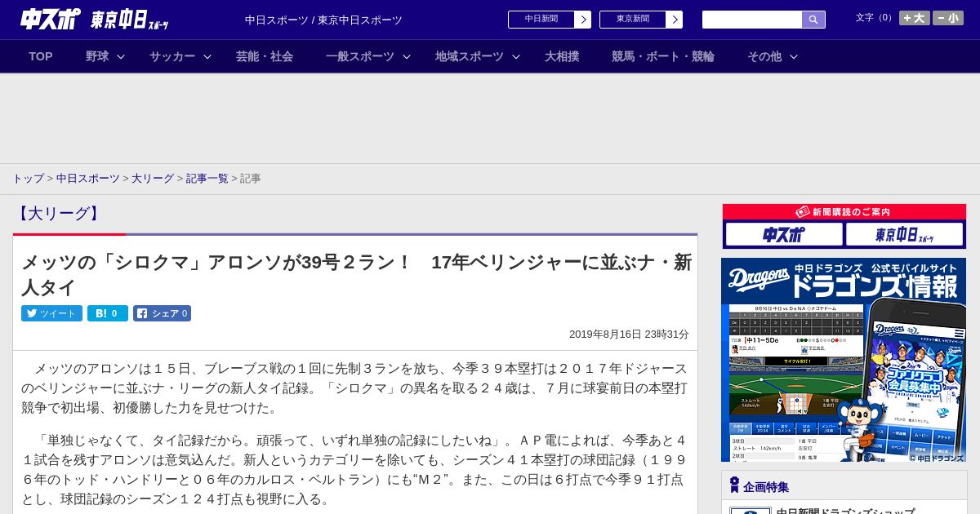Go to 中日スポーツ breadcrumb link
Screen dimensions: 980x514
[x=88, y=179]
